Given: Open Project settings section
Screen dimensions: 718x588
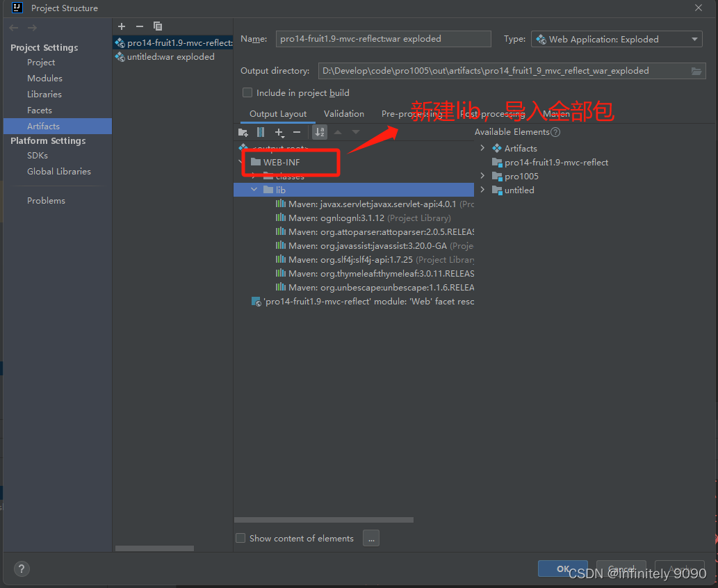Looking at the screenshot, I should coord(41,63).
